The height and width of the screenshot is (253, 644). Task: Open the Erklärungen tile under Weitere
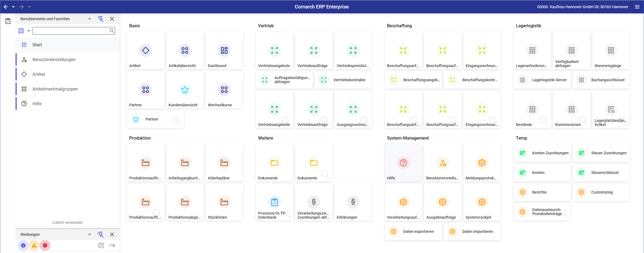click(x=353, y=202)
